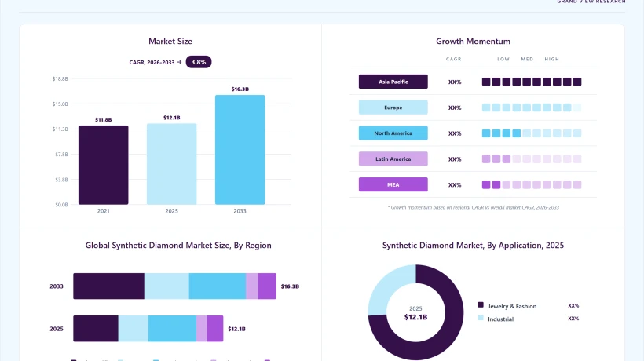Click the Asia Pacific region label
Screen dimensions: 644x361
tap(393, 82)
